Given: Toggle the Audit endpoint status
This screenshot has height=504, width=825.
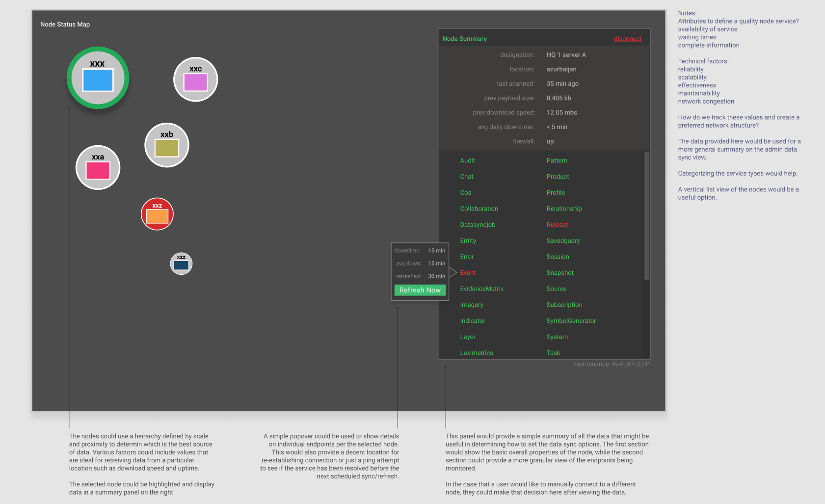Looking at the screenshot, I should pyautogui.click(x=467, y=160).
